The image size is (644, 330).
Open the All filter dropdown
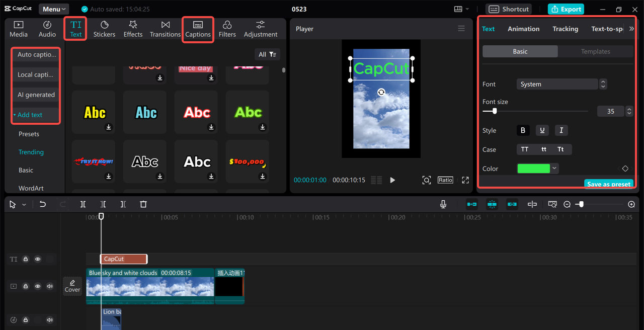[267, 54]
